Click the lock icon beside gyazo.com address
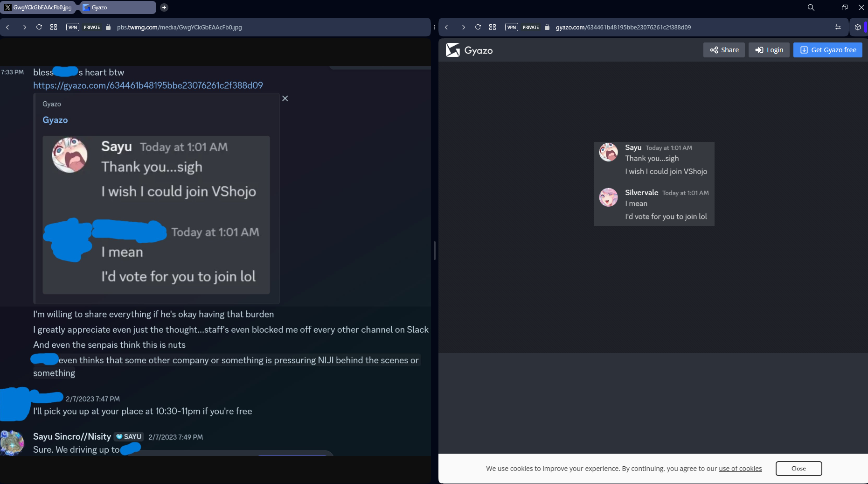 tap(547, 27)
